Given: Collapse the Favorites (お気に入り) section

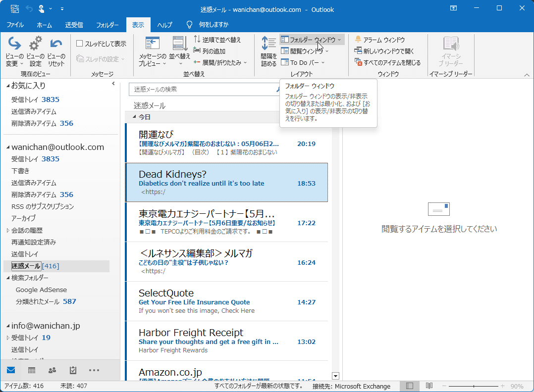Looking at the screenshot, I should click(x=8, y=86).
